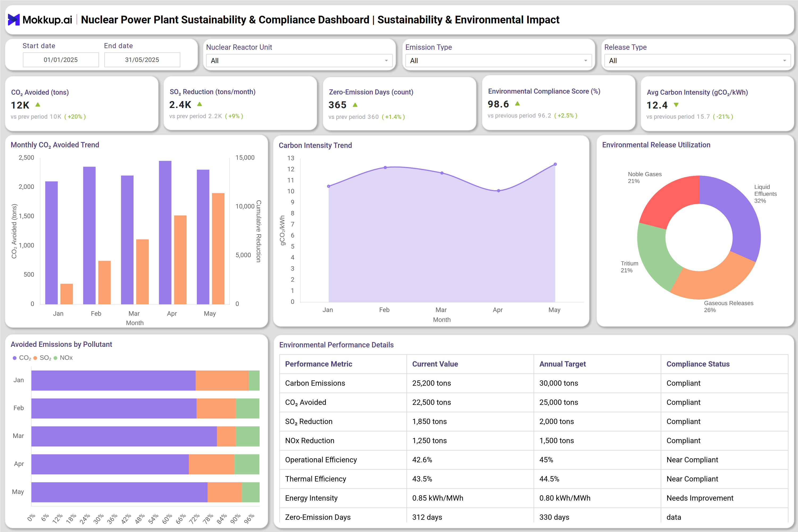Click the Zero-Emission Days (count) KPI title
The image size is (798, 532).
371,92
